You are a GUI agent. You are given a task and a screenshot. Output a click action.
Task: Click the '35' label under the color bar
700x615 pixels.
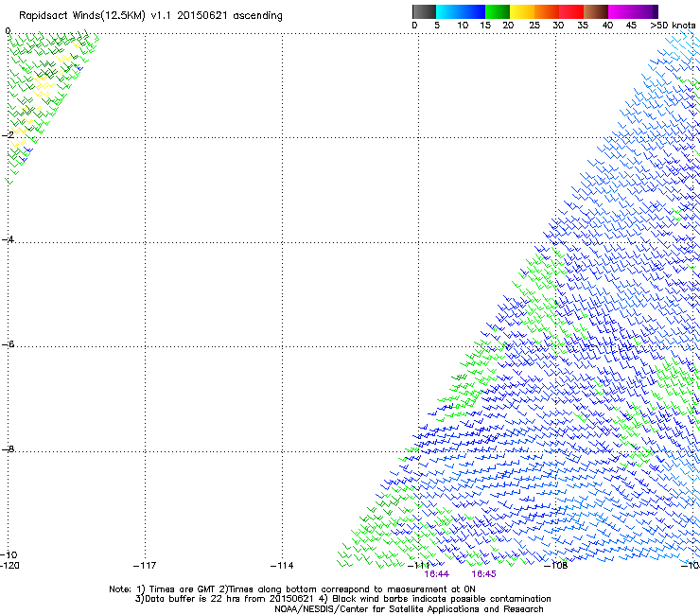coord(583,26)
